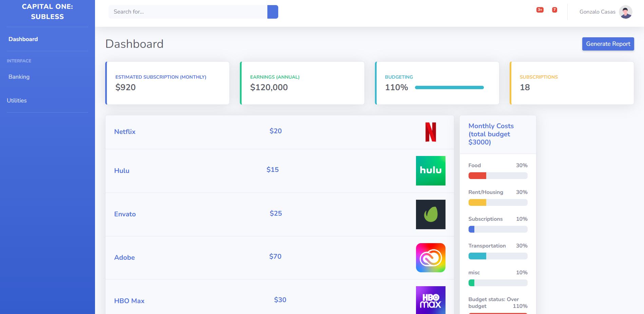Select Dashboard in the sidebar
The width and height of the screenshot is (644, 314).
(23, 39)
